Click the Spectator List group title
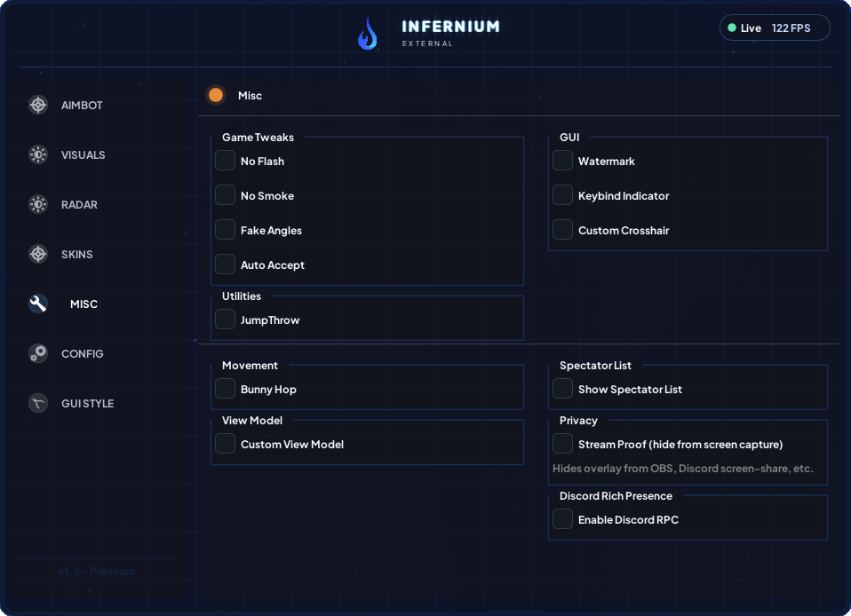The image size is (851, 616). [x=595, y=366]
